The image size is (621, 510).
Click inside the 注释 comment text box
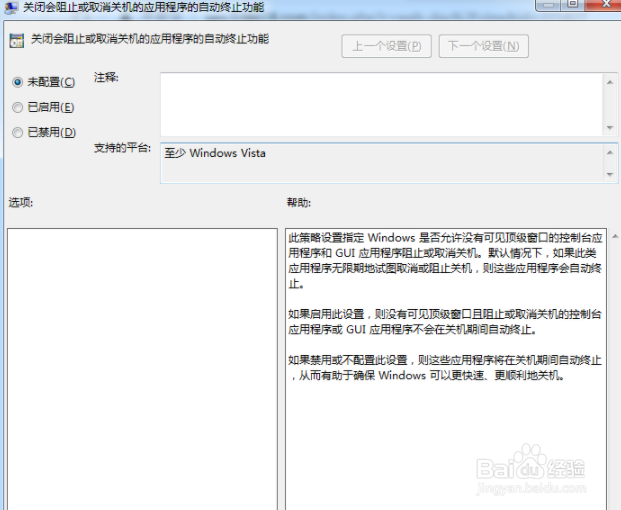(x=381, y=105)
